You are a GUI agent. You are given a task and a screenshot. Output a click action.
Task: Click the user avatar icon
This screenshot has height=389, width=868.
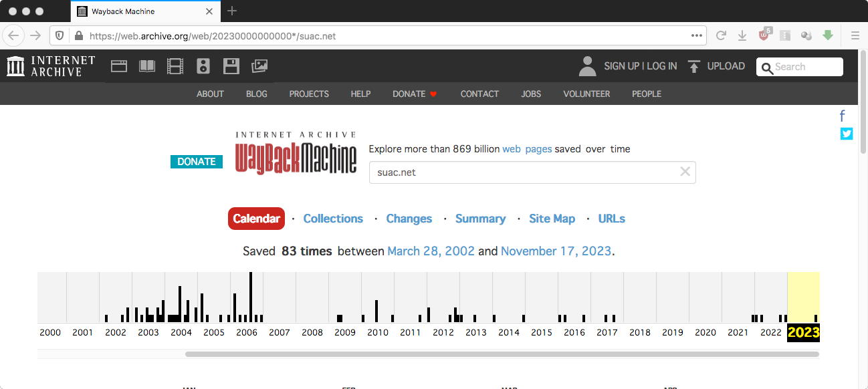click(x=587, y=66)
